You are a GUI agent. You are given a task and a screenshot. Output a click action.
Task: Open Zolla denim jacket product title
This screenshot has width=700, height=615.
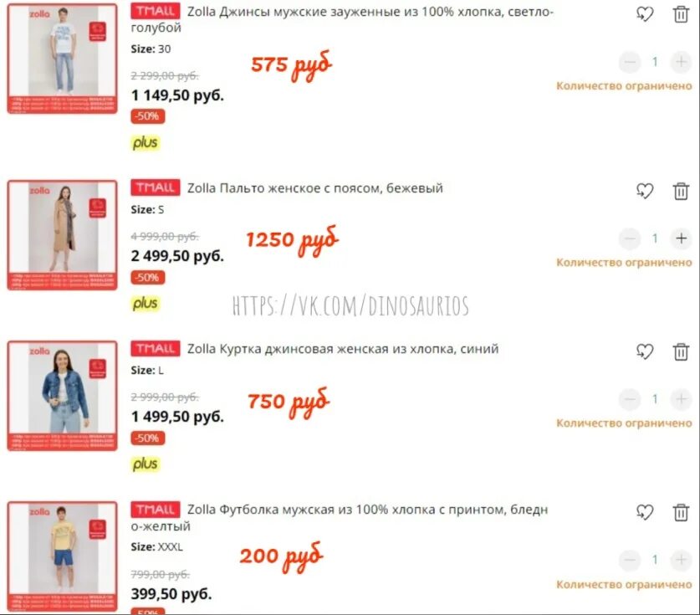(x=342, y=348)
